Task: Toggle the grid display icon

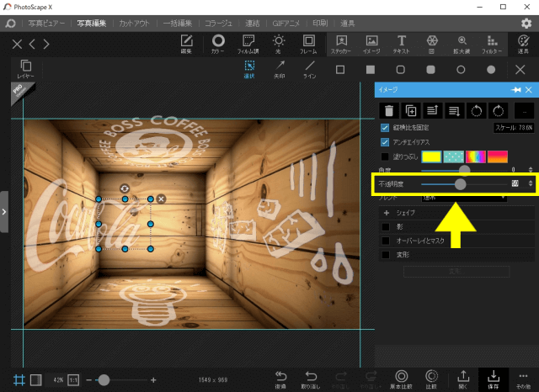Action: coord(19,380)
